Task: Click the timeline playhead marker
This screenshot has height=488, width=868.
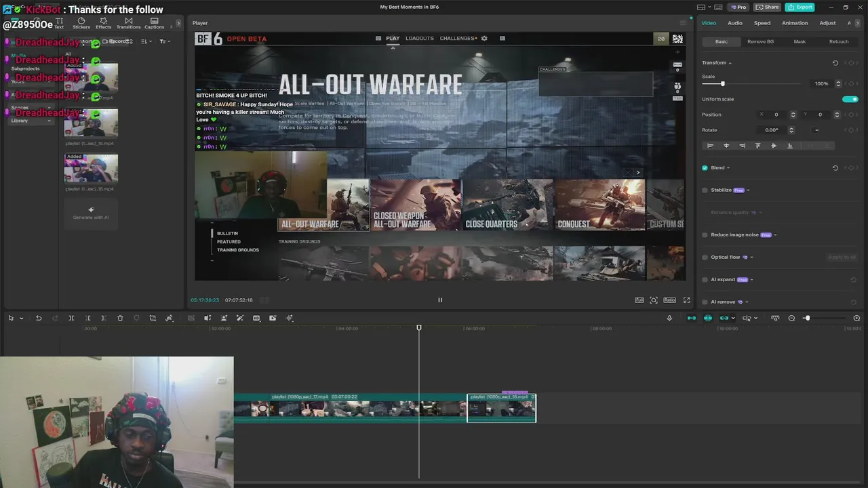Action: point(419,328)
